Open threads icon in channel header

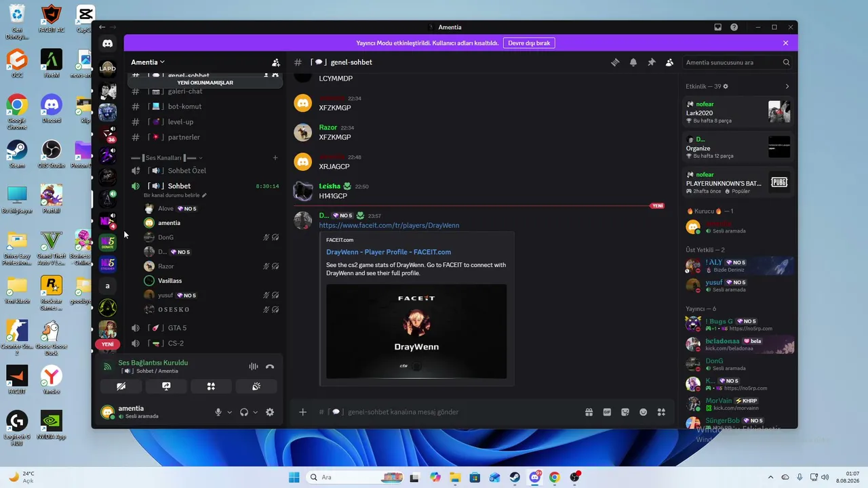615,62
